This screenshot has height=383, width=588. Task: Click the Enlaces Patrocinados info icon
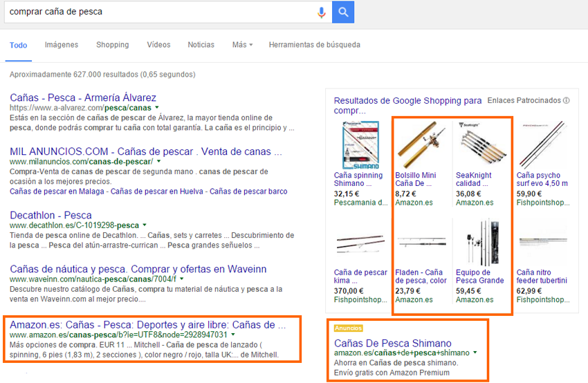click(x=567, y=100)
